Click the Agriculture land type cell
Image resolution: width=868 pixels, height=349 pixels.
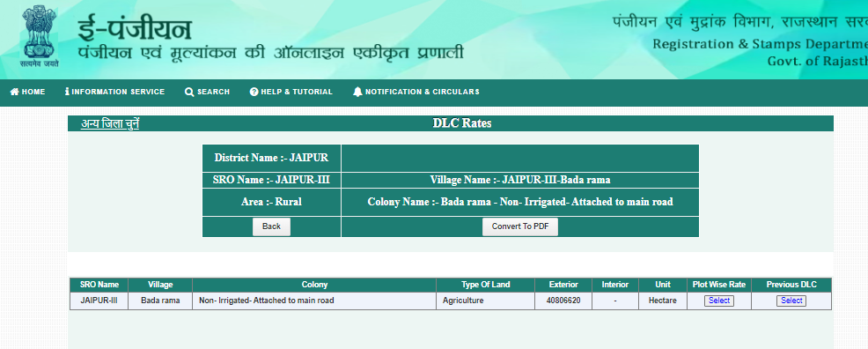point(485,301)
